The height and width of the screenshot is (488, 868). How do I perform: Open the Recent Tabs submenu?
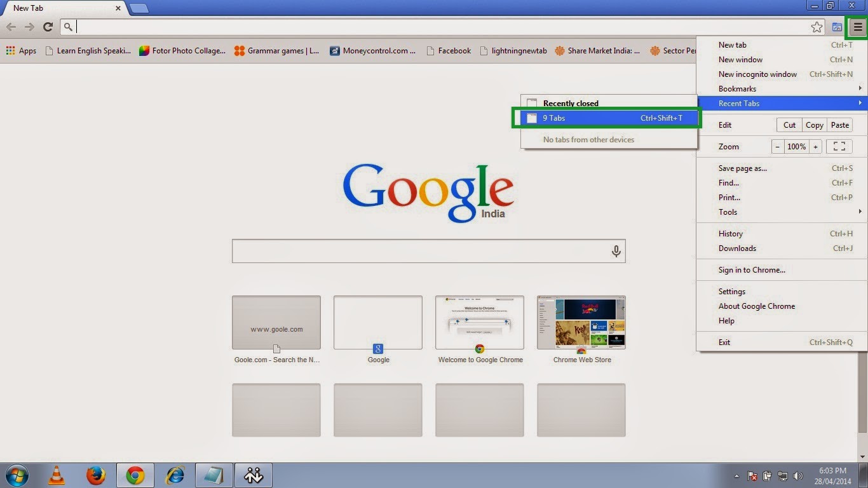782,104
